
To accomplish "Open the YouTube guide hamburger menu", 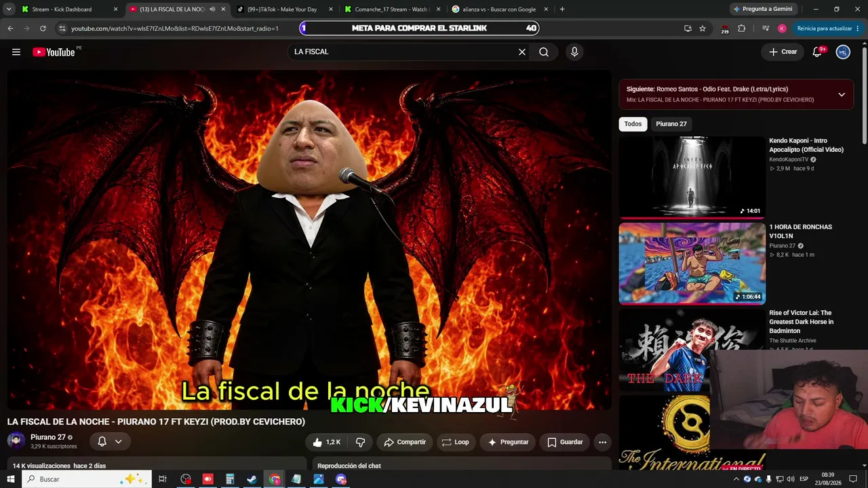I will pos(16,52).
